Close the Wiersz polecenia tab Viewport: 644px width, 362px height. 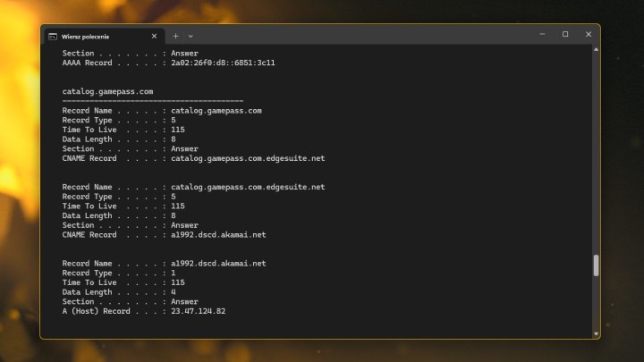click(x=154, y=36)
